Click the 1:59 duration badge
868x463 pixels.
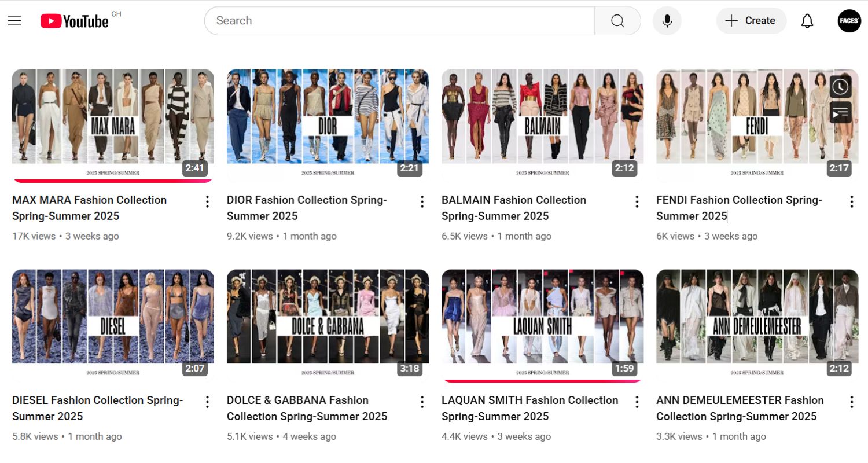624,369
